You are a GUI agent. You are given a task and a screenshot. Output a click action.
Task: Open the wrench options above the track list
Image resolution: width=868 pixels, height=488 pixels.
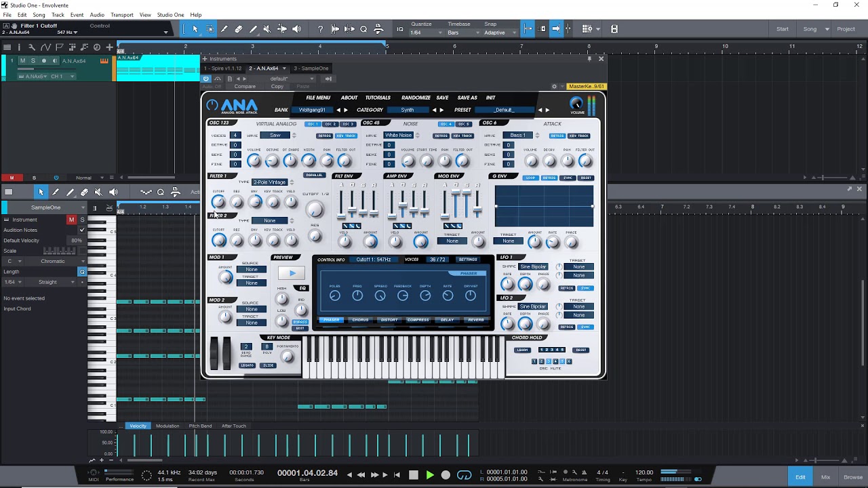[31, 47]
